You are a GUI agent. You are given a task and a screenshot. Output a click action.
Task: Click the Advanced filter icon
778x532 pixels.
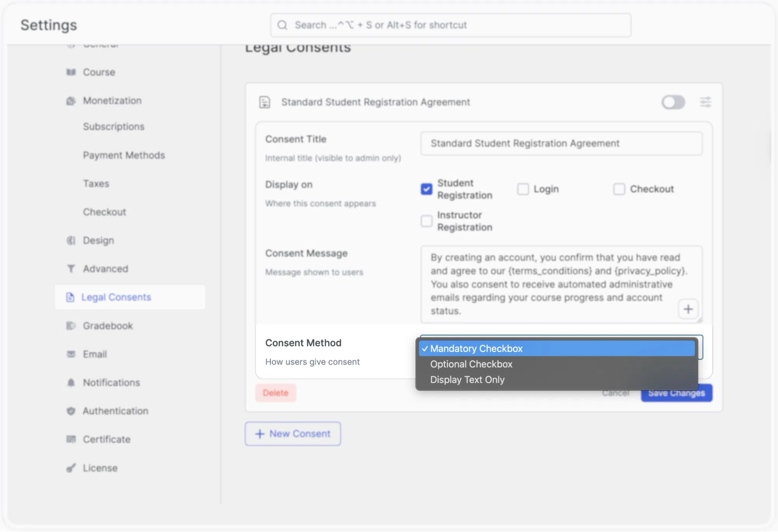coord(71,269)
